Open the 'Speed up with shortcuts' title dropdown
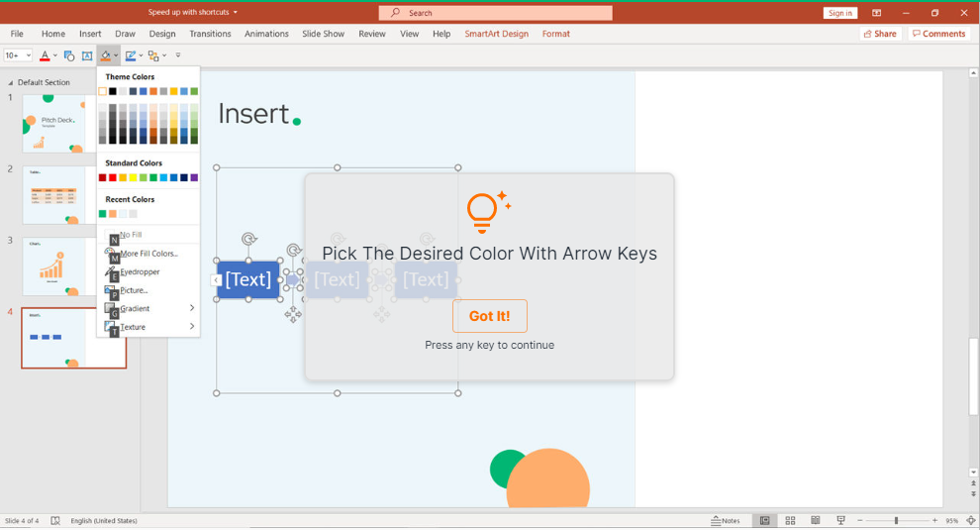 point(235,13)
